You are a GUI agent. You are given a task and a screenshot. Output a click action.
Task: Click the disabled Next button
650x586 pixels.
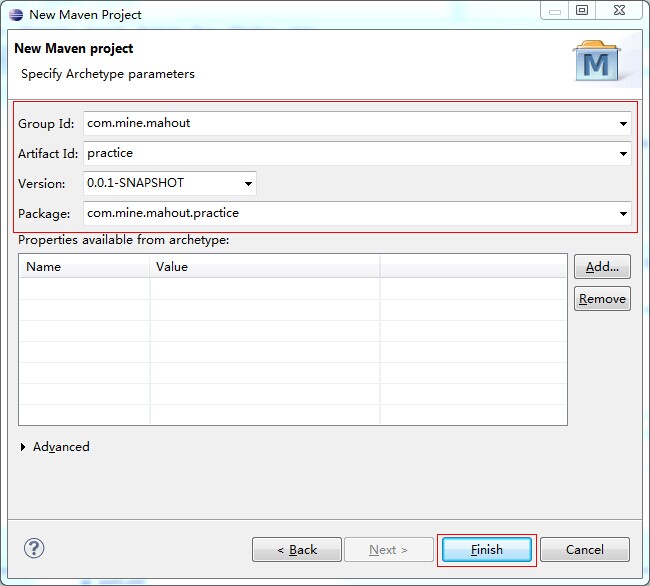pos(389,550)
